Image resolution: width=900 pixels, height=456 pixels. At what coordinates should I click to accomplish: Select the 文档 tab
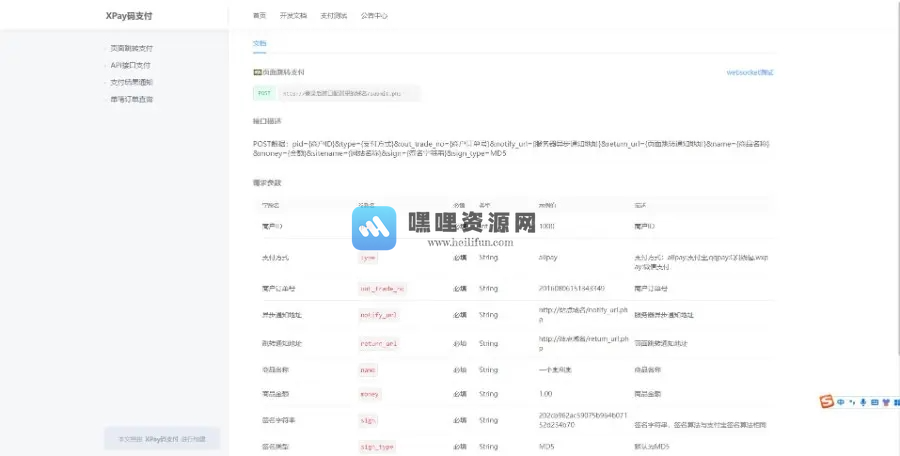tap(259, 43)
